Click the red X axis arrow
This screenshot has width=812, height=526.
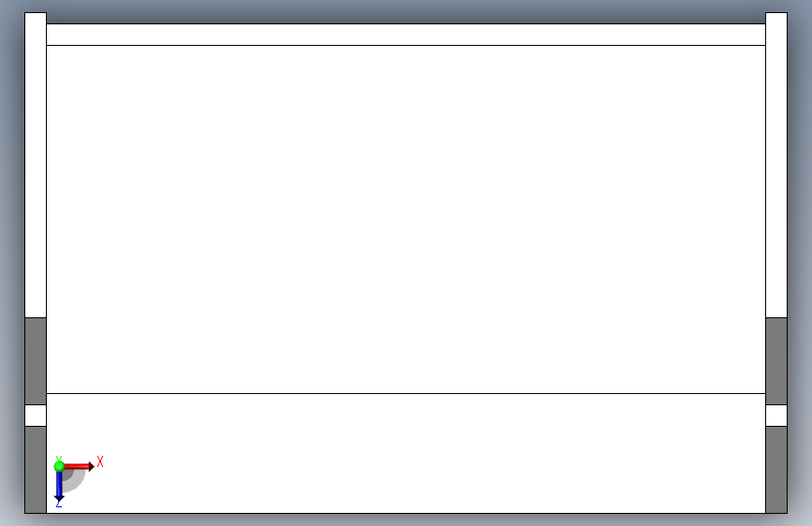(x=79, y=466)
